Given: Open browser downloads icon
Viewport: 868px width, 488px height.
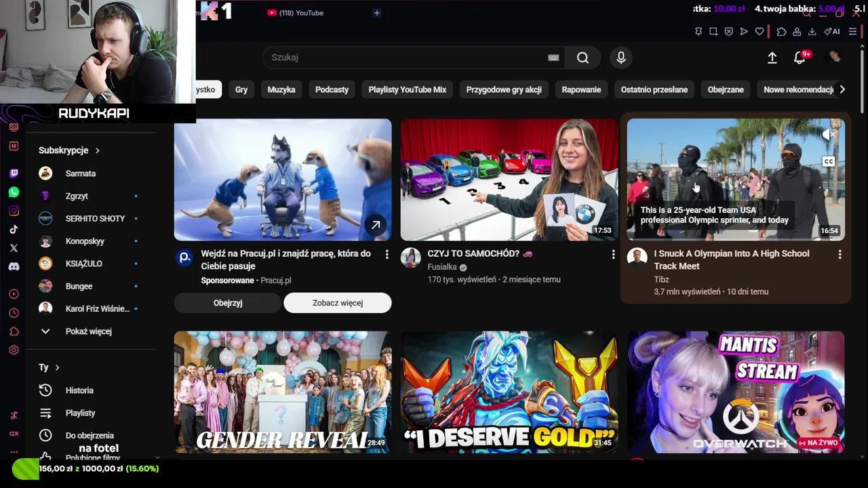Looking at the screenshot, I should 812,31.
